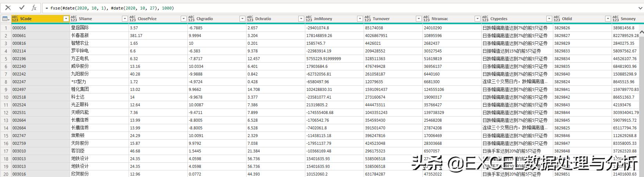
Task: Select row number 1
Action: point(6,28)
